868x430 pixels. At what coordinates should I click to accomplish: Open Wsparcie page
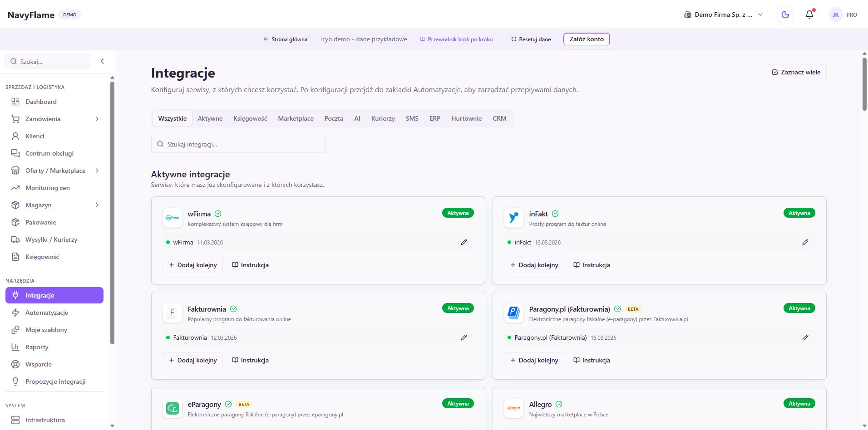pyautogui.click(x=54, y=364)
